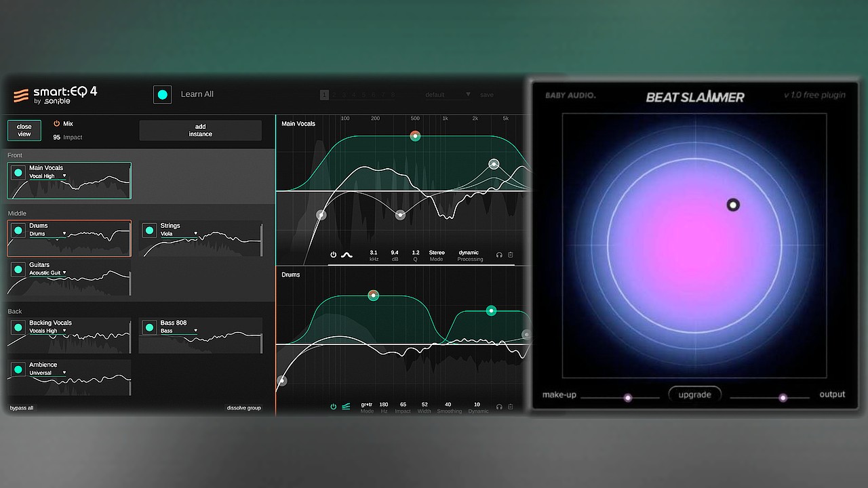Toggle the Bass 808 instance green button
The image size is (868, 488).
click(x=150, y=328)
